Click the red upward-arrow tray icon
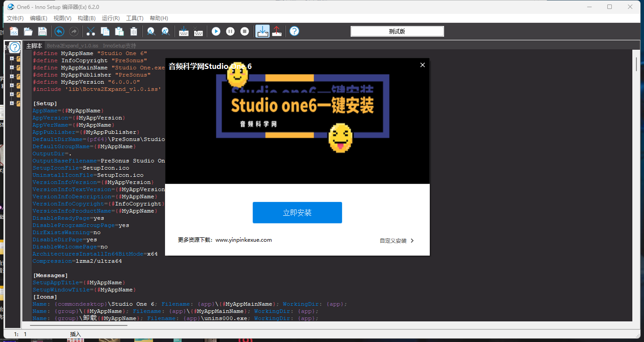The image size is (644, 342). (277, 31)
